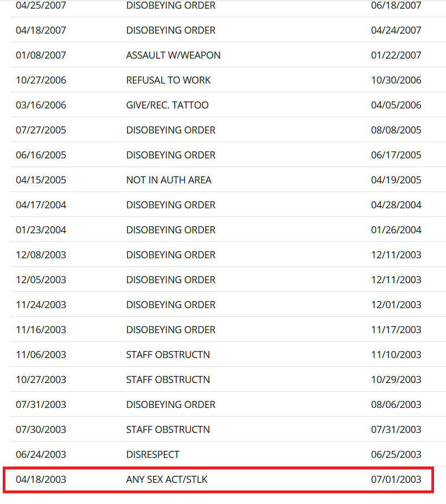Click DISOBEYING ORDER entry dated 12/08/2003
Screen dimensions: 446x504
171,255
